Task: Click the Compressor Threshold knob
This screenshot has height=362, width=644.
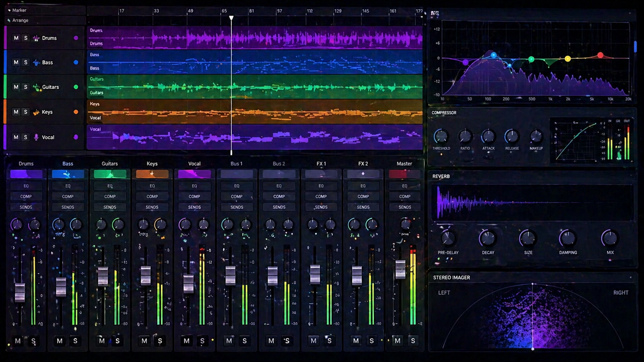Action: coord(441,137)
